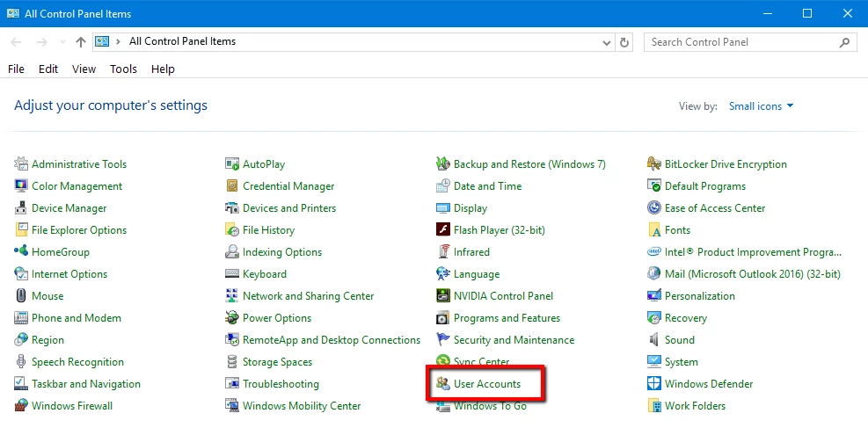The image size is (868, 428).
Task: Open Network and Sharing Center link
Action: pyautogui.click(x=309, y=296)
